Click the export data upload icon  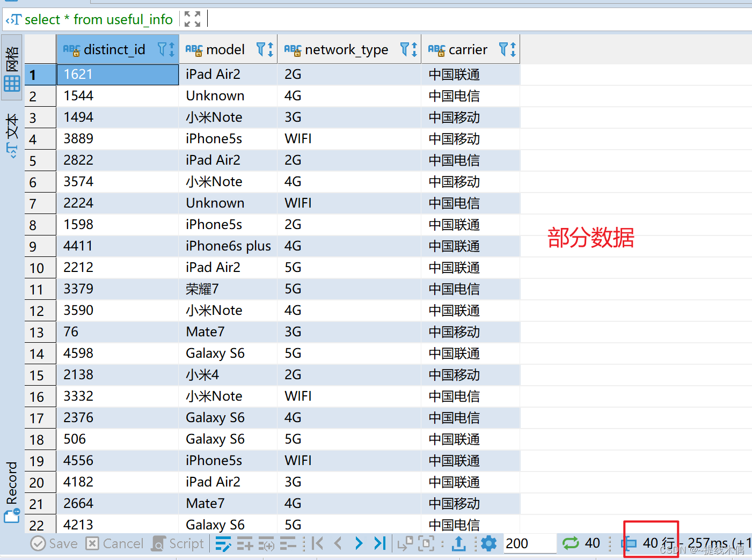click(x=458, y=543)
